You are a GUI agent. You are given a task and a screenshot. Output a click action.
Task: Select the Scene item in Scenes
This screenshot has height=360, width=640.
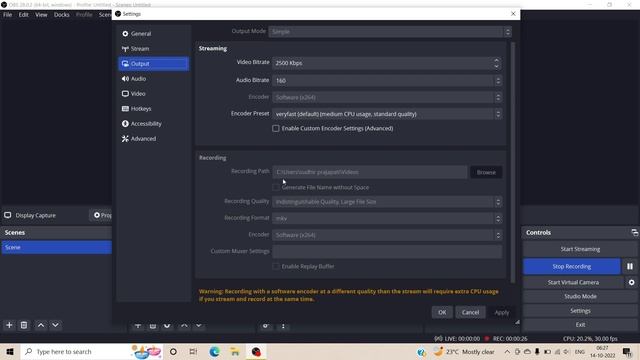click(x=56, y=247)
